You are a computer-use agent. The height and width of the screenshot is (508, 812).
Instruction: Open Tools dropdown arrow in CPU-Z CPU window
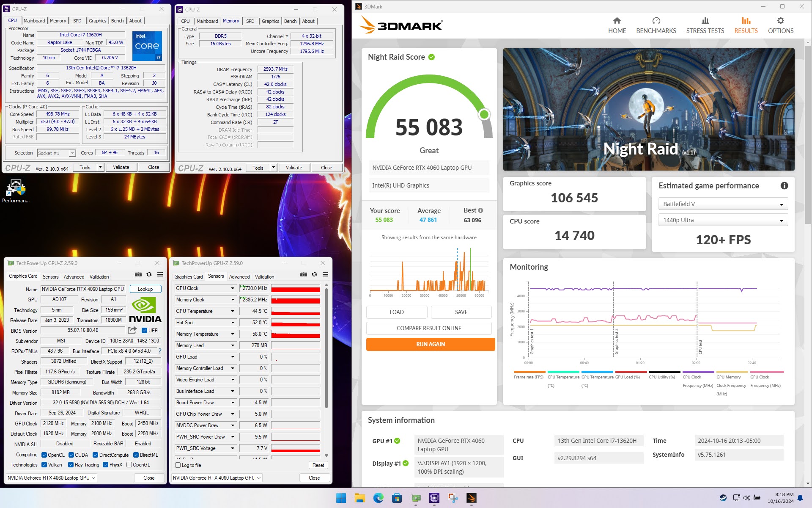tap(101, 167)
